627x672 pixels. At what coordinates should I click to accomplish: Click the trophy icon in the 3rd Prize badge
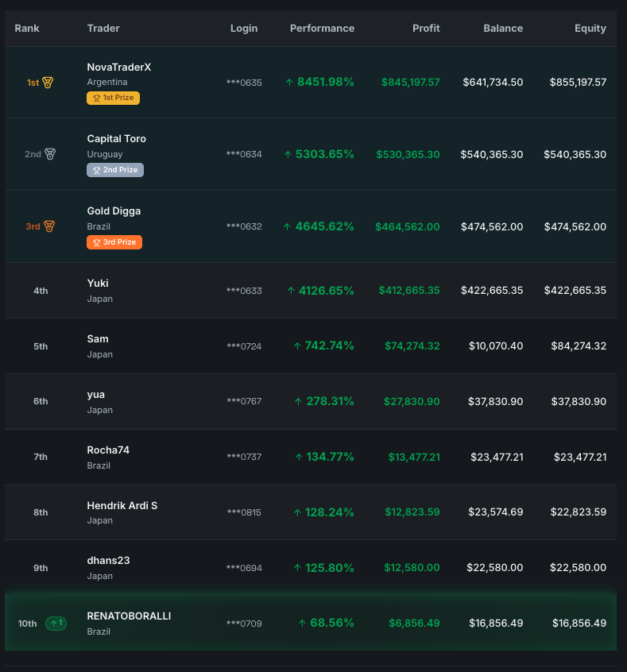coord(96,242)
